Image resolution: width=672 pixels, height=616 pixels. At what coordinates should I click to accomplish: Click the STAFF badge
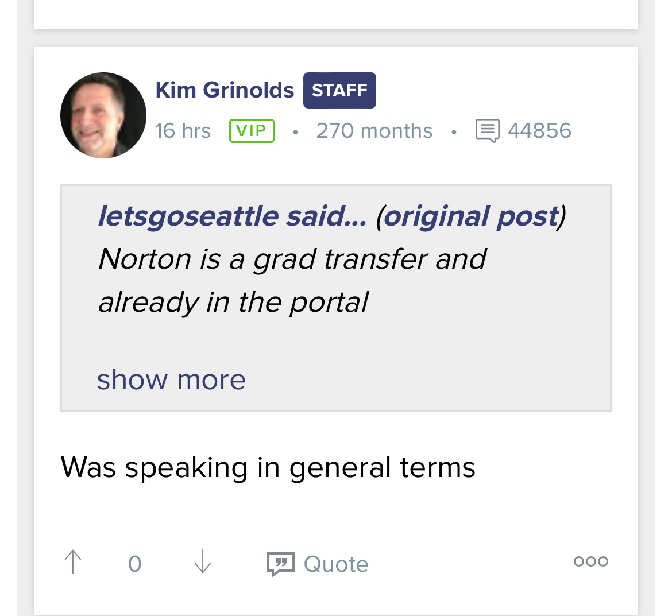pyautogui.click(x=339, y=90)
